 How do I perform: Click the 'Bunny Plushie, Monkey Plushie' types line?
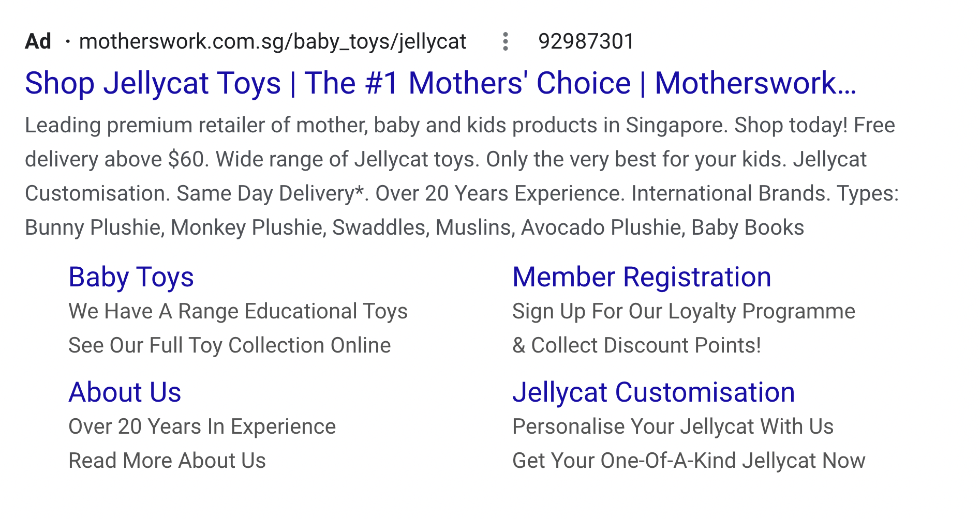click(x=414, y=228)
